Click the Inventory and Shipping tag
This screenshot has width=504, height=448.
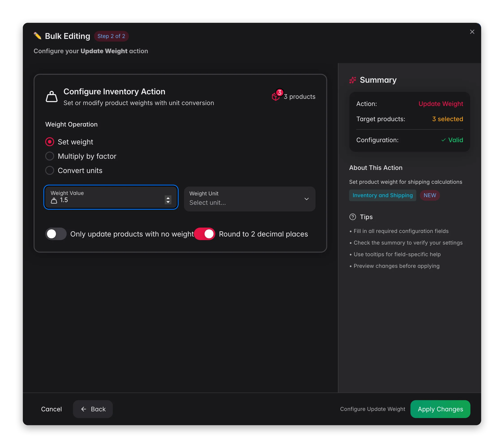tap(382, 195)
